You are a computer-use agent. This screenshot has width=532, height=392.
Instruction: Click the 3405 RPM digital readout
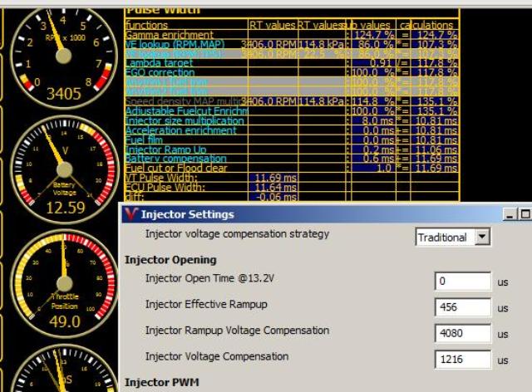tap(64, 94)
